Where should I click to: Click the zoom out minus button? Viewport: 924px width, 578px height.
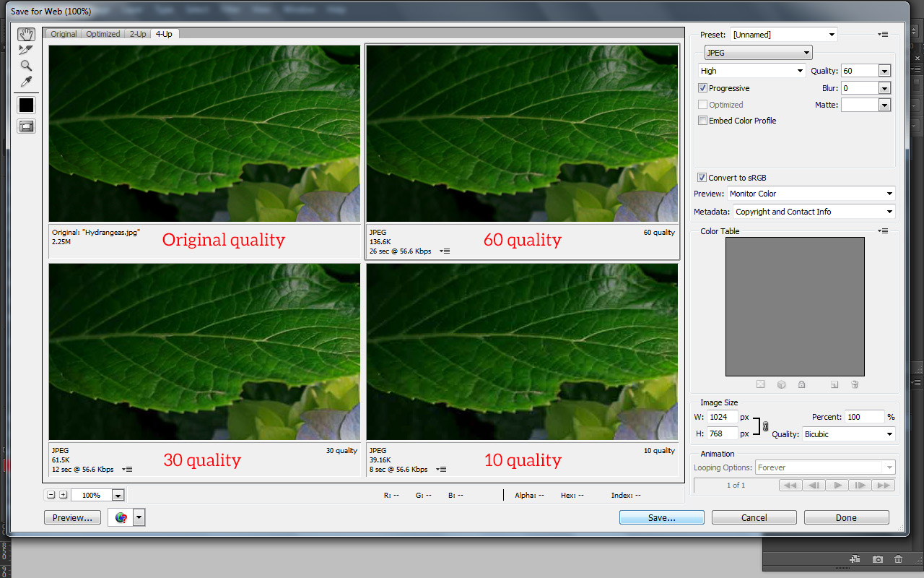coord(51,495)
